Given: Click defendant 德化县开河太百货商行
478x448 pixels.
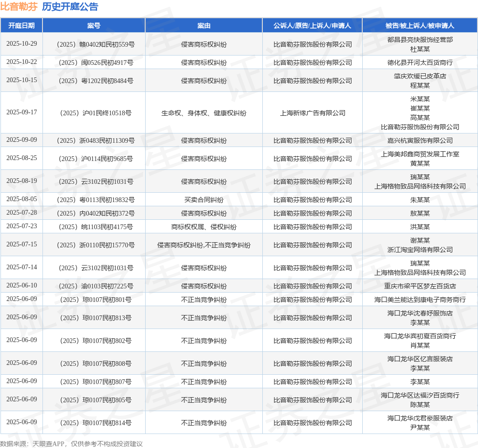Looking at the screenshot, I should pos(420,63).
